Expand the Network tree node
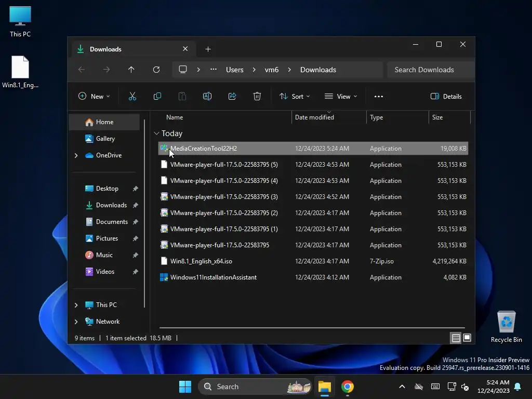This screenshot has height=399, width=532. coord(76,322)
